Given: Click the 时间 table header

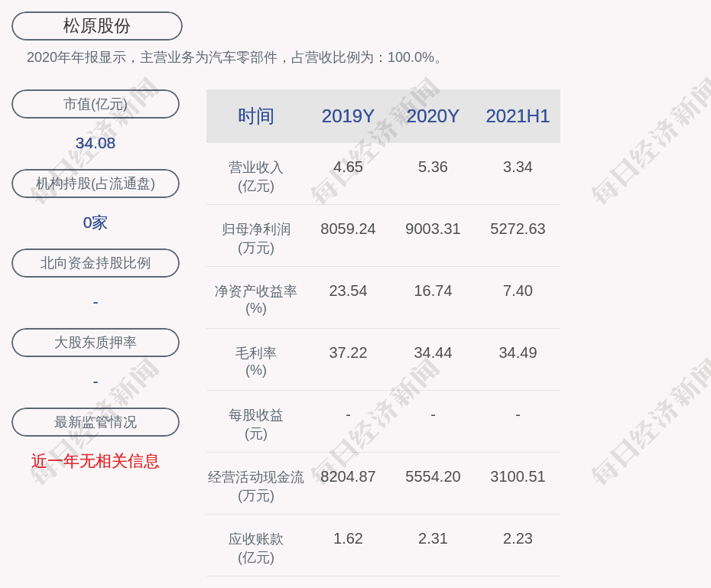Looking at the screenshot, I should point(255,116).
